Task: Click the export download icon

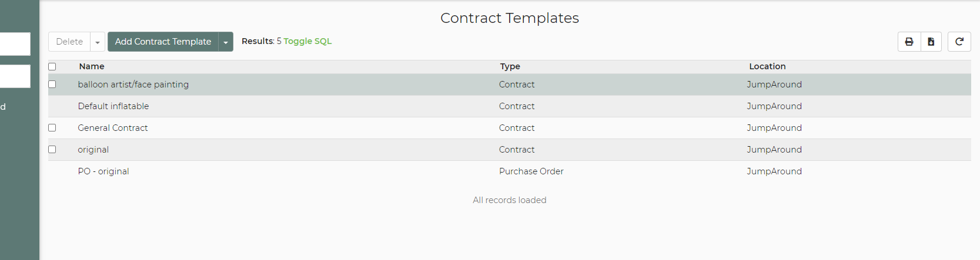Action: coord(931,42)
